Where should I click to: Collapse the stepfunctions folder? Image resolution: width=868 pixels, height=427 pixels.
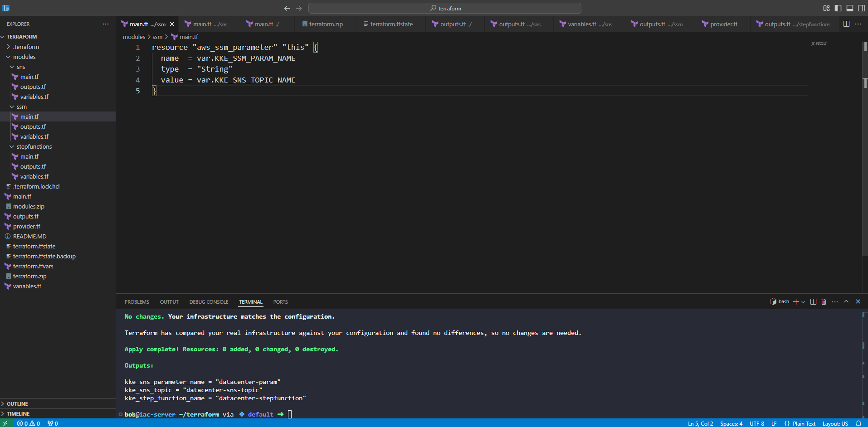(x=34, y=146)
